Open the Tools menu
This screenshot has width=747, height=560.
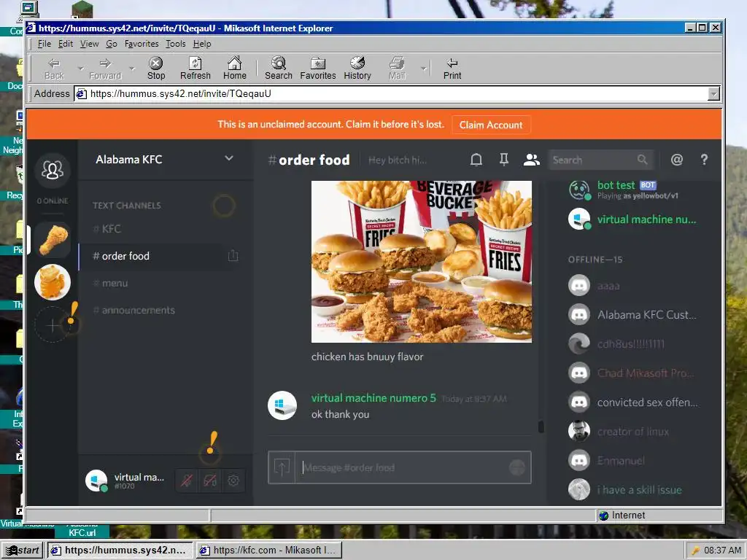point(176,44)
